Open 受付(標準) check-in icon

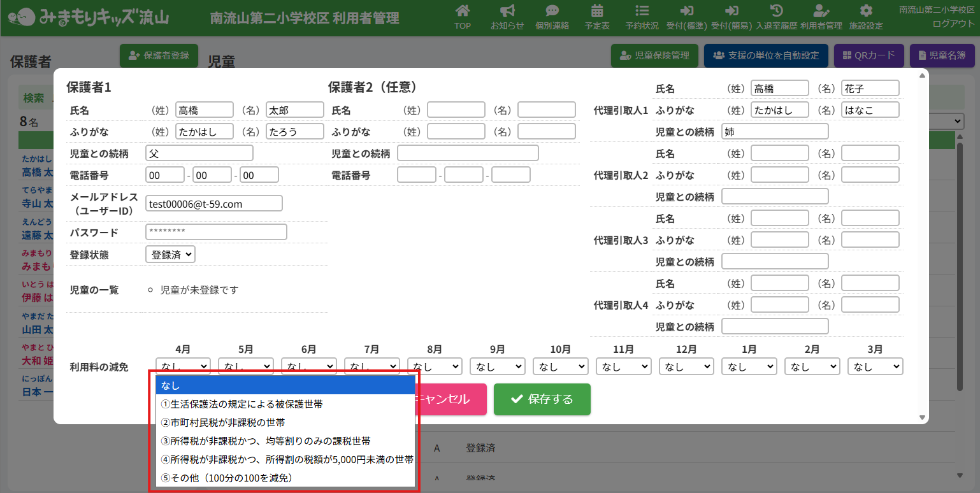686,11
